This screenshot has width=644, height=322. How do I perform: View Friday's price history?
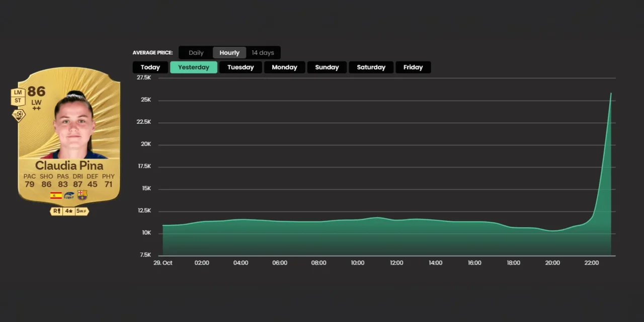pyautogui.click(x=413, y=67)
